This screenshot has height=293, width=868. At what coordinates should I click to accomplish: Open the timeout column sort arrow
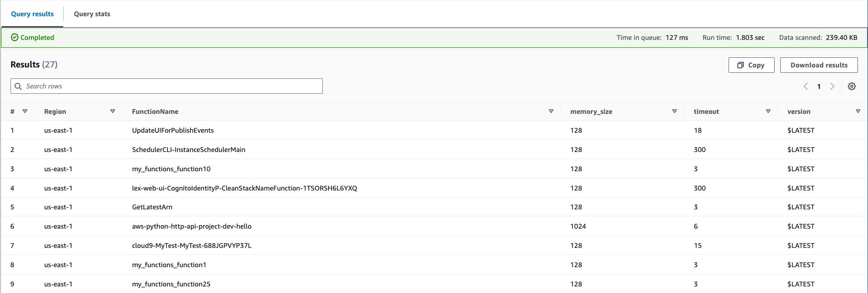point(768,111)
